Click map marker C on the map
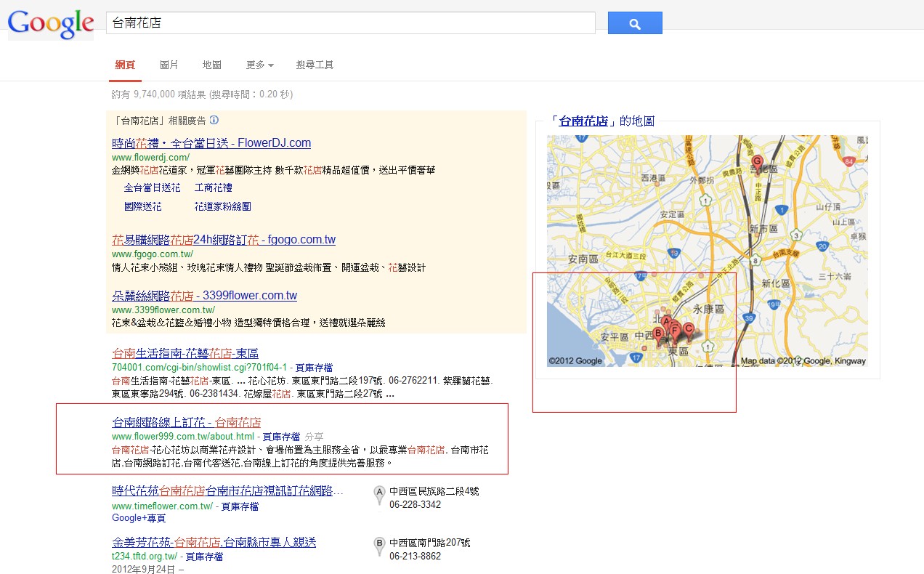Image resolution: width=924 pixels, height=574 pixels. tap(689, 329)
